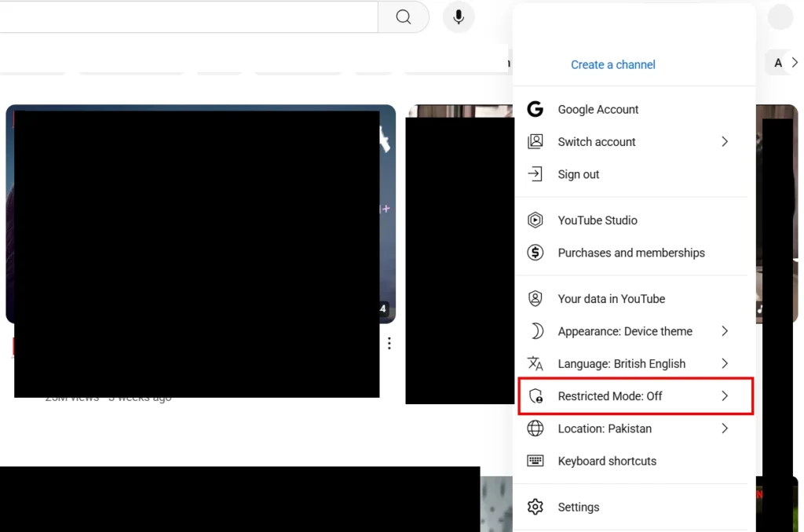
Task: Click the microphone voice search icon
Action: coord(459,17)
